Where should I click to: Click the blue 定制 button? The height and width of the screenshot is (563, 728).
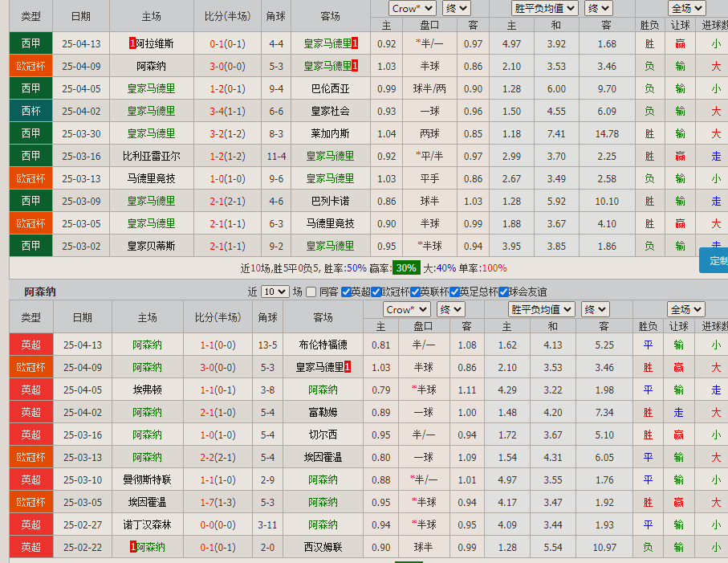click(717, 260)
